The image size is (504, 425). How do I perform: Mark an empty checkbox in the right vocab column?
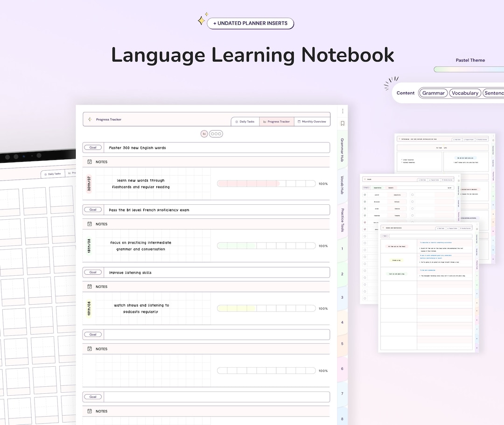point(413,195)
